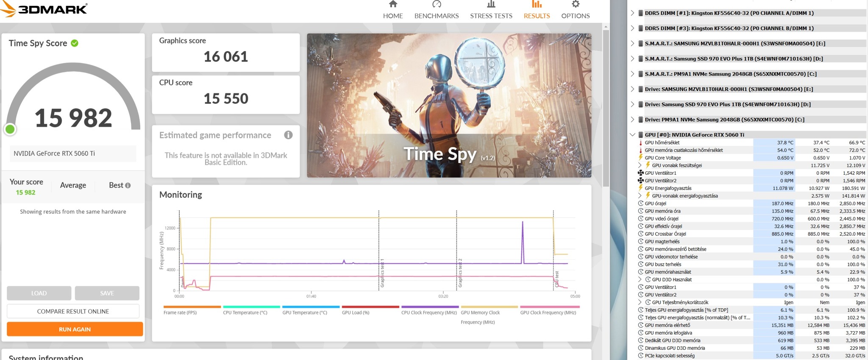Click icon of GPU busz terhelés row
This screenshot has width=868, height=360.
640,264
